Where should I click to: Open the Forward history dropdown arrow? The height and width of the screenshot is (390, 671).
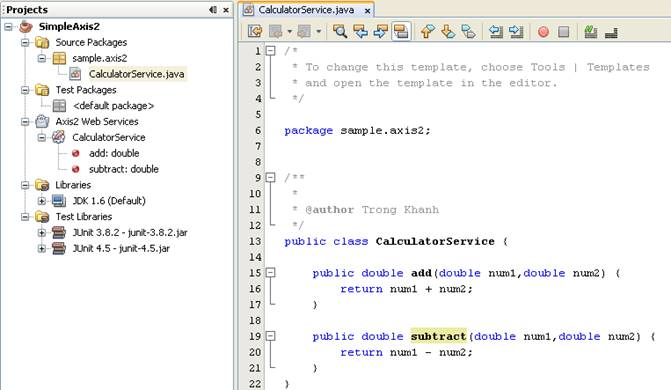(318, 32)
